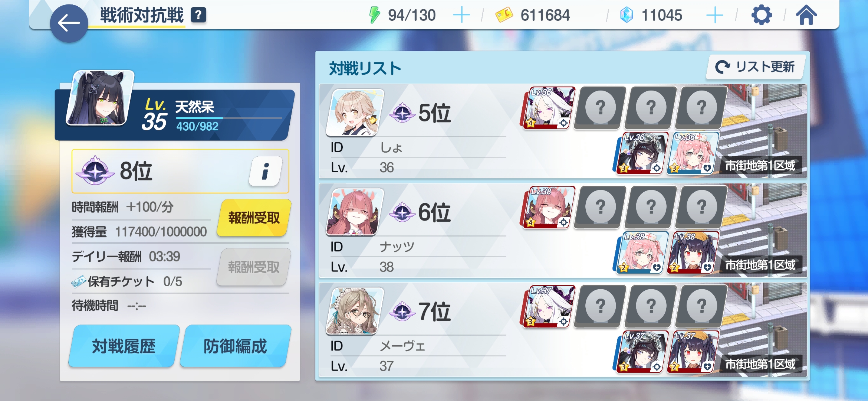
Task: Click the credits coin icon
Action: pyautogui.click(x=504, y=15)
